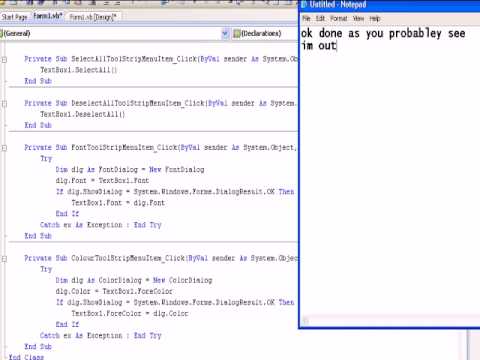The image size is (480, 360).
Task: Click 'Dim dlg As FontDialog = New FontDialog'
Action: [x=130, y=170]
